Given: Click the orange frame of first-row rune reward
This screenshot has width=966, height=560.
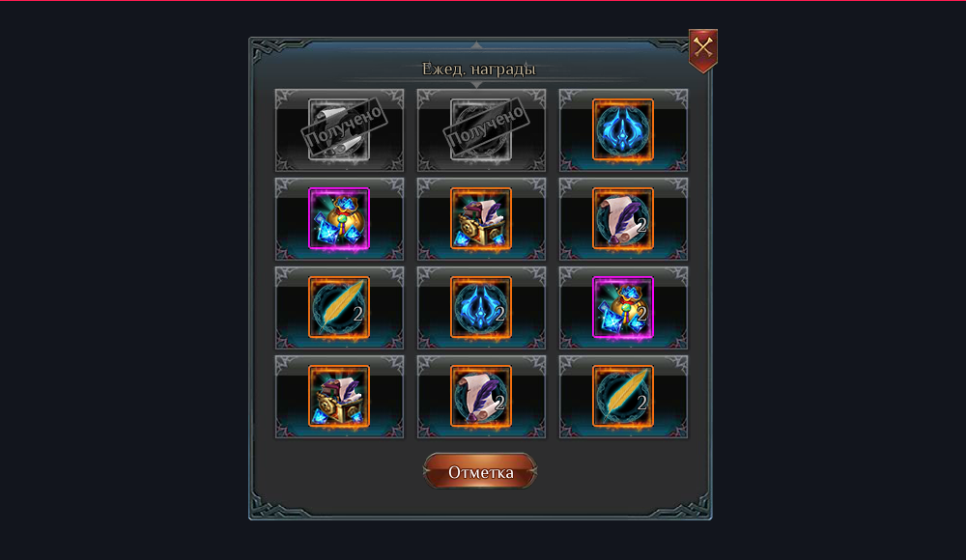Looking at the screenshot, I should click(623, 101).
